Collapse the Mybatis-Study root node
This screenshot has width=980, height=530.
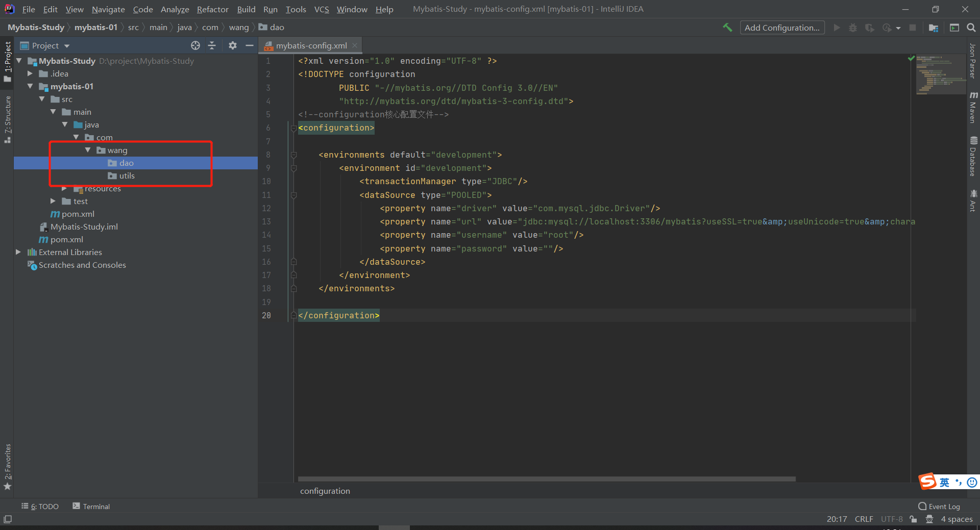coord(19,61)
